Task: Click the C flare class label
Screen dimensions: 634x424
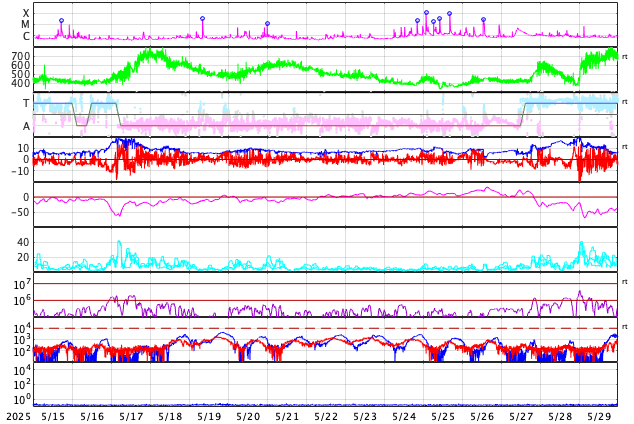Action: point(26,36)
